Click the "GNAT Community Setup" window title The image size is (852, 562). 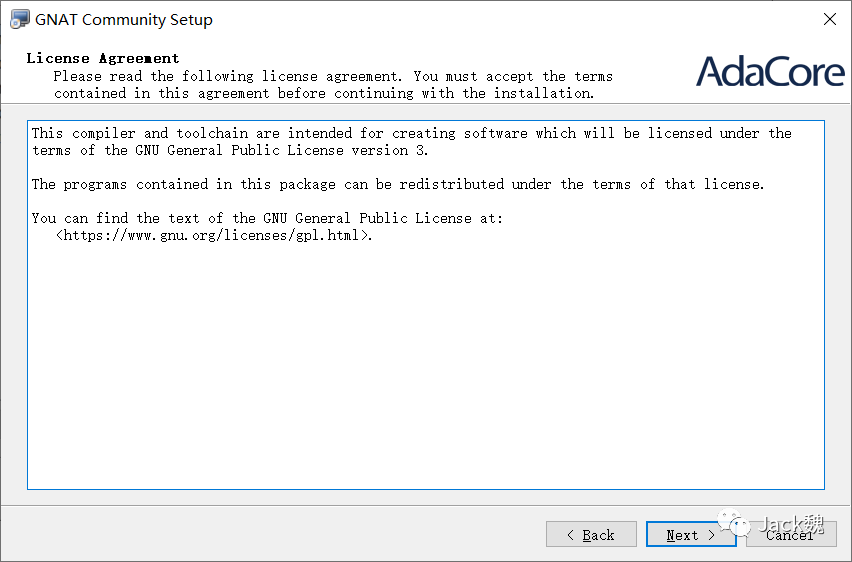click(x=124, y=20)
